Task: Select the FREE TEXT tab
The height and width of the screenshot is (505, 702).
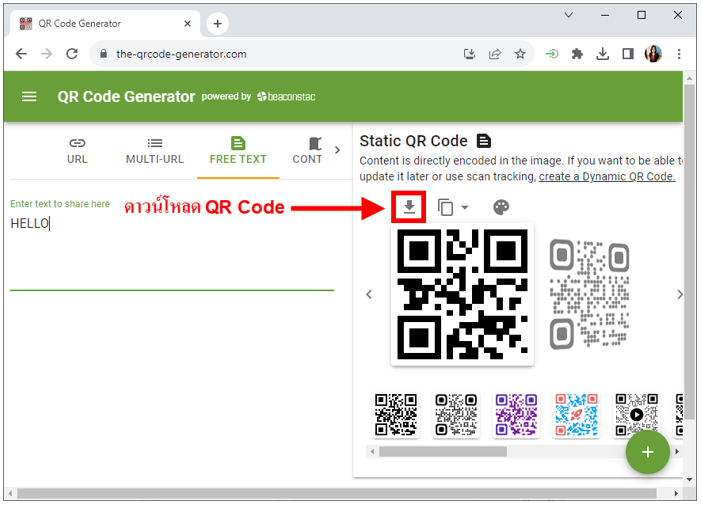Action: [238, 151]
